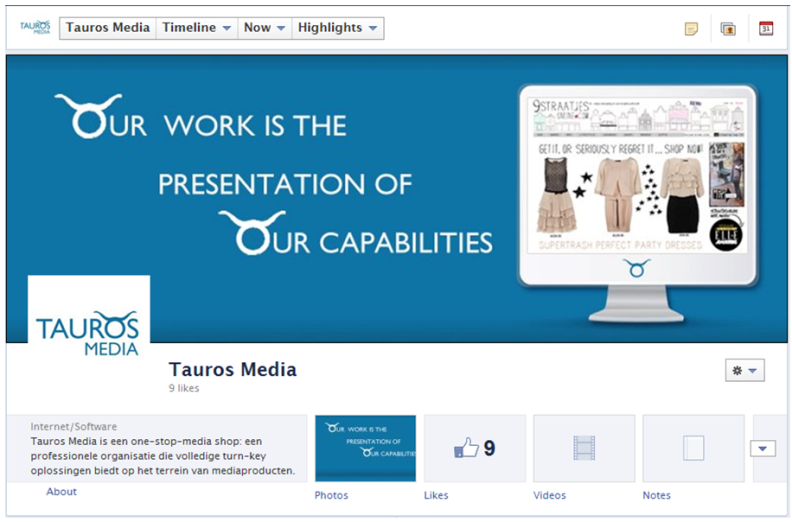The height and width of the screenshot is (522, 792).
Task: Click the '9 likes' count text
Action: [184, 388]
